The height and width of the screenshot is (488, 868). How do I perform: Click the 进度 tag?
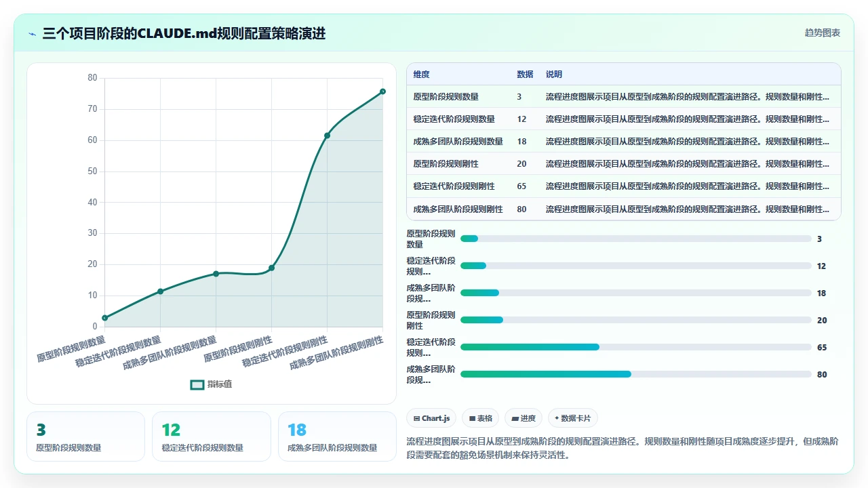524,418
